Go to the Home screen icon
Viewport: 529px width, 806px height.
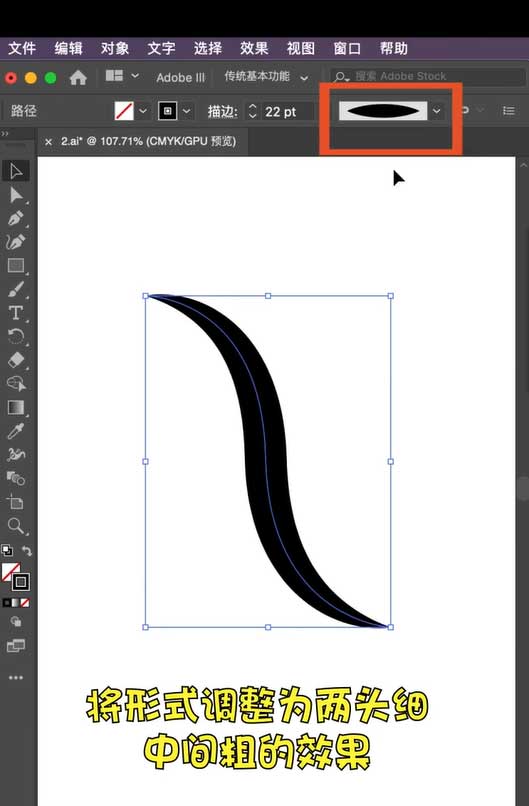(x=78, y=78)
